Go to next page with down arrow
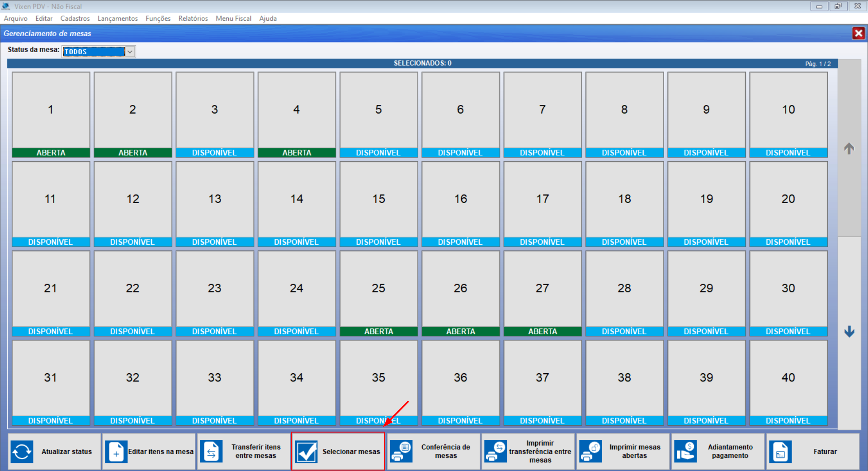 pos(849,332)
